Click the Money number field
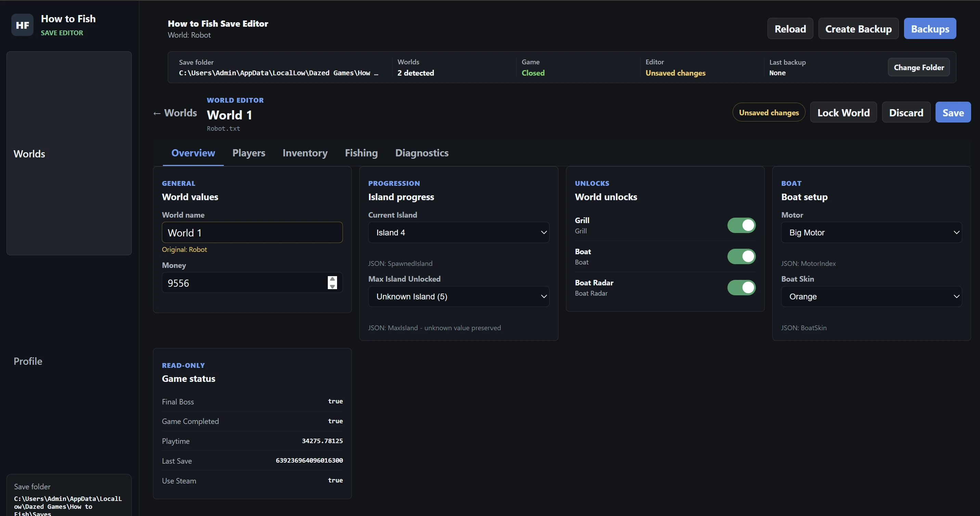 pyautogui.click(x=252, y=283)
